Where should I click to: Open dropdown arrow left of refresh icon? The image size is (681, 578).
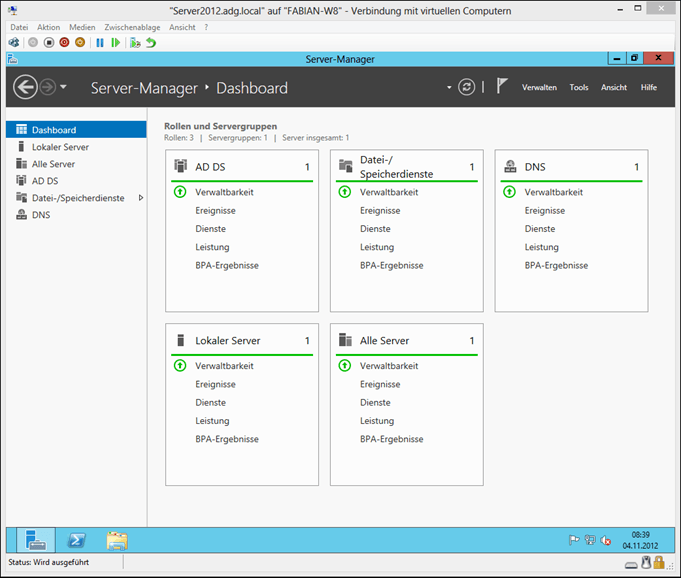[449, 87]
